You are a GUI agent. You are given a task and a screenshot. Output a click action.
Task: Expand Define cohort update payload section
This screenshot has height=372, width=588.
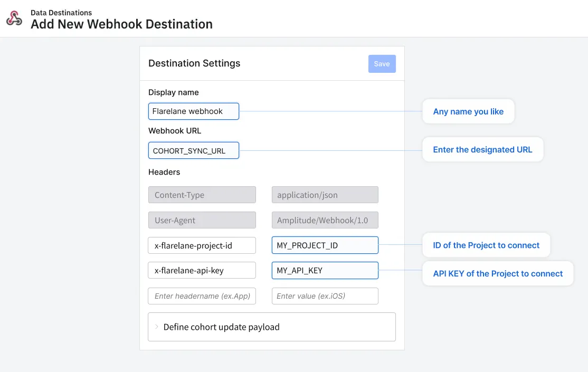(x=272, y=327)
